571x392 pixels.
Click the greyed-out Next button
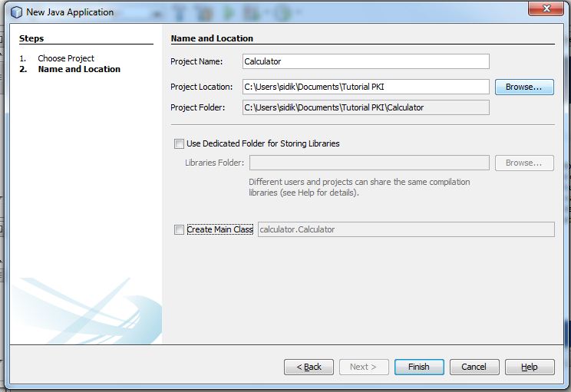(364, 367)
